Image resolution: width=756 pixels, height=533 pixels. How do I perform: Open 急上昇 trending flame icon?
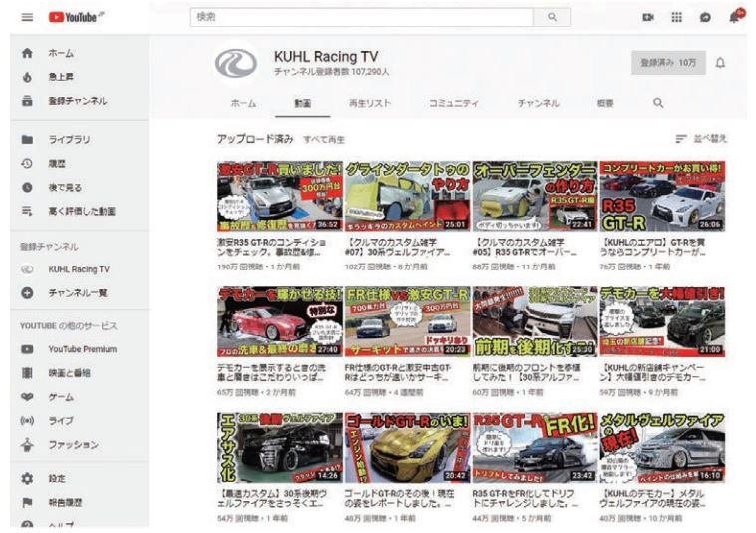pyautogui.click(x=28, y=77)
